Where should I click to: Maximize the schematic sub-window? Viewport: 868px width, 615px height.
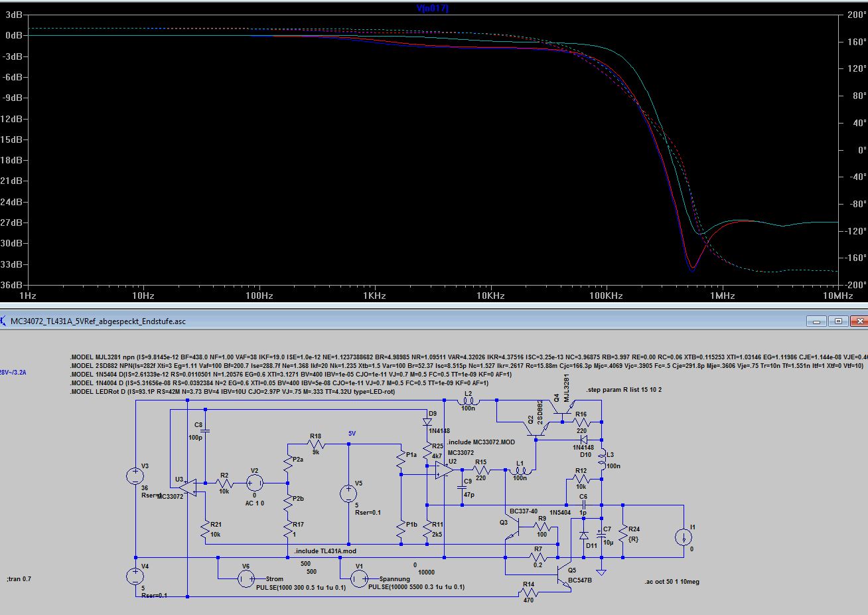point(838,321)
